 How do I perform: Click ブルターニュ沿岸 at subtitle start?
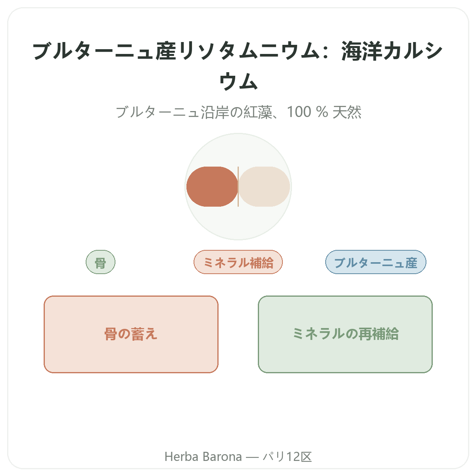click(172, 112)
